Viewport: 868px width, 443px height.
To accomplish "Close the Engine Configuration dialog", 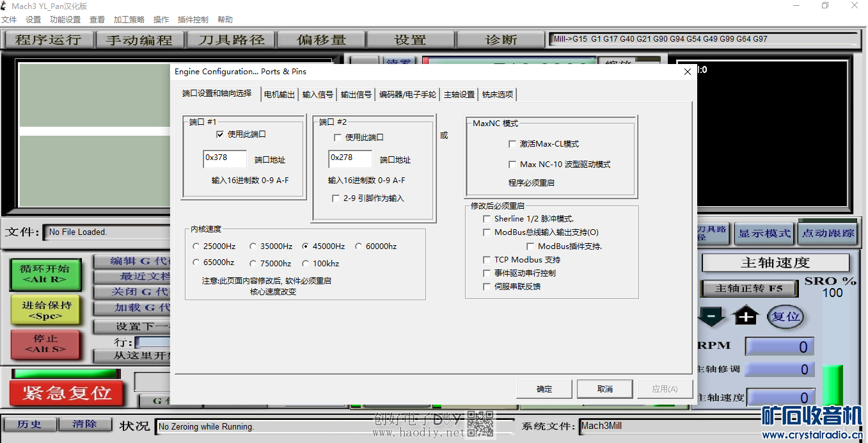I will click(x=688, y=72).
